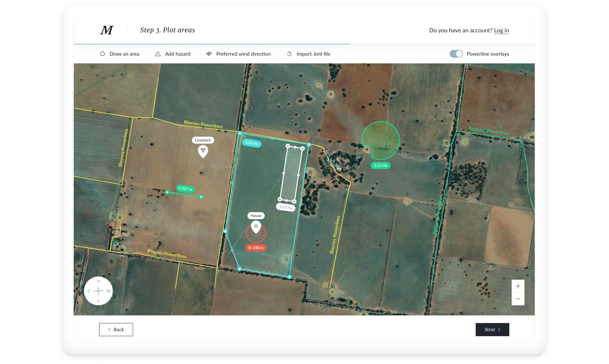Viewport: 609px width, 364px height.
Task: Click the Preferred wind direction wind icon
Action: [x=209, y=54]
